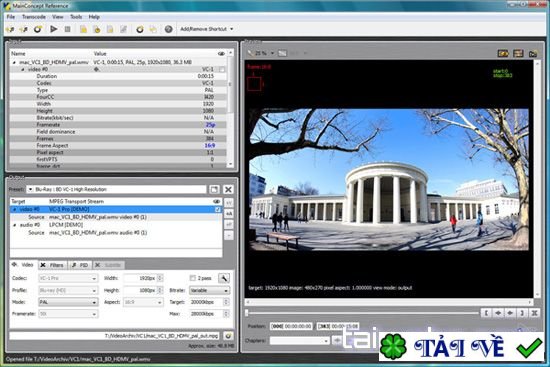Open the Bitrate dropdown set to Variable
This screenshot has width=550, height=367.
coord(209,291)
